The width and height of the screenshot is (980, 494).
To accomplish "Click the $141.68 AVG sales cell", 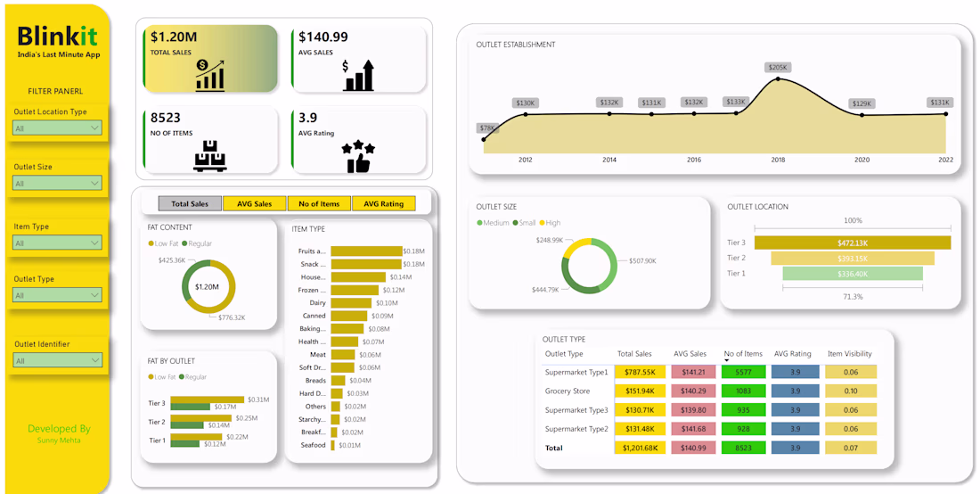I will tap(693, 429).
